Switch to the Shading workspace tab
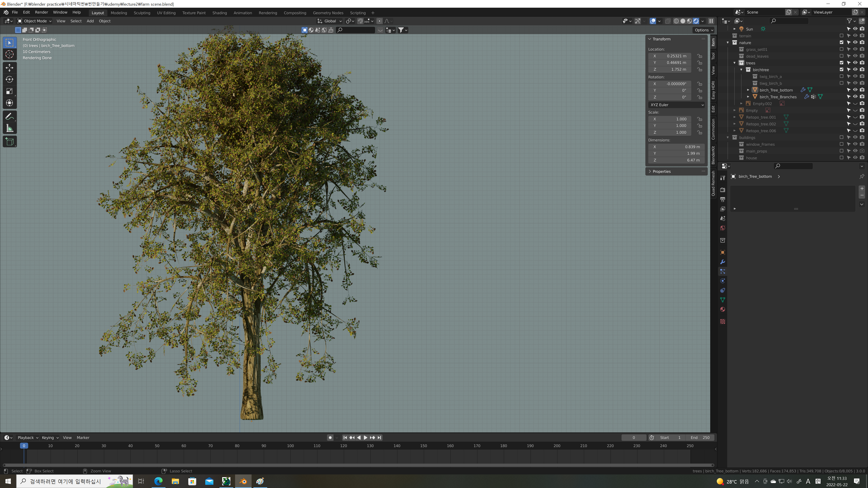This screenshot has height=488, width=868. click(x=219, y=13)
